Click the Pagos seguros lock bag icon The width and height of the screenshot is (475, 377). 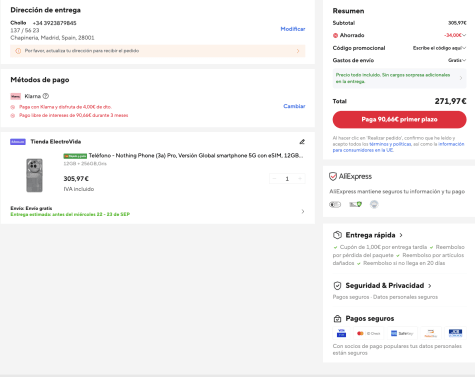pos(337,319)
